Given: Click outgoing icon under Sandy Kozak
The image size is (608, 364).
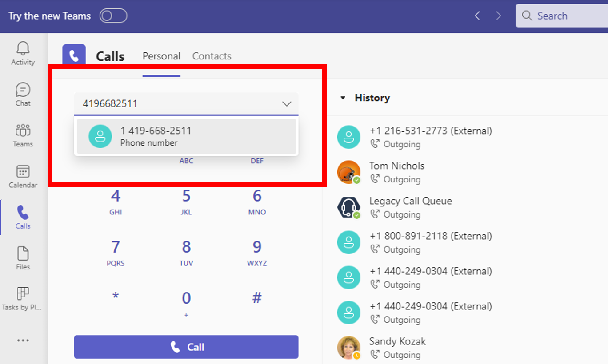Looking at the screenshot, I should click(375, 355).
